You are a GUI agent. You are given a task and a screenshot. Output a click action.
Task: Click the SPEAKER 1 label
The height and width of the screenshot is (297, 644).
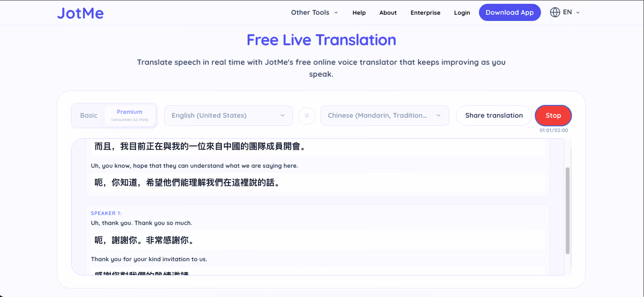(x=106, y=213)
